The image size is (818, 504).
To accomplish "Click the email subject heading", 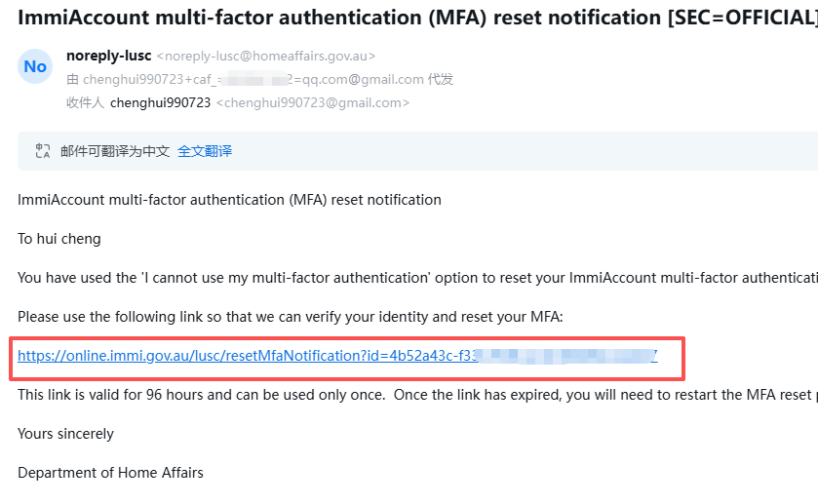I will pos(418,18).
